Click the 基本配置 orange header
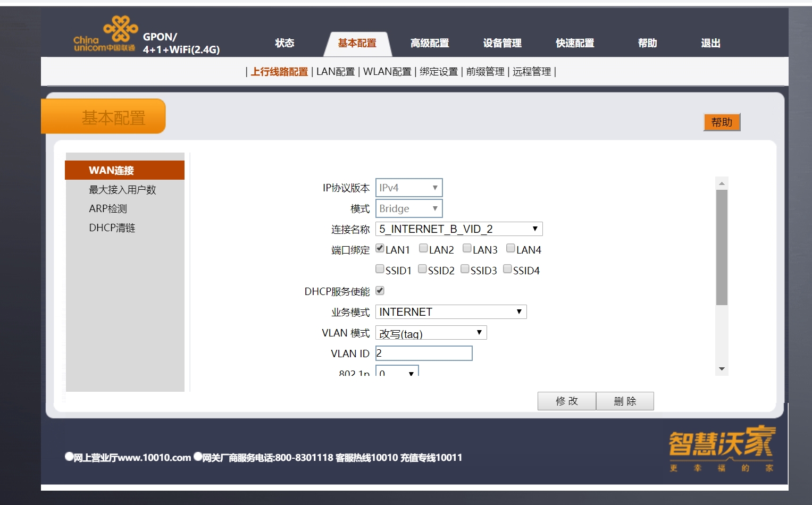The image size is (812, 505). click(x=103, y=117)
